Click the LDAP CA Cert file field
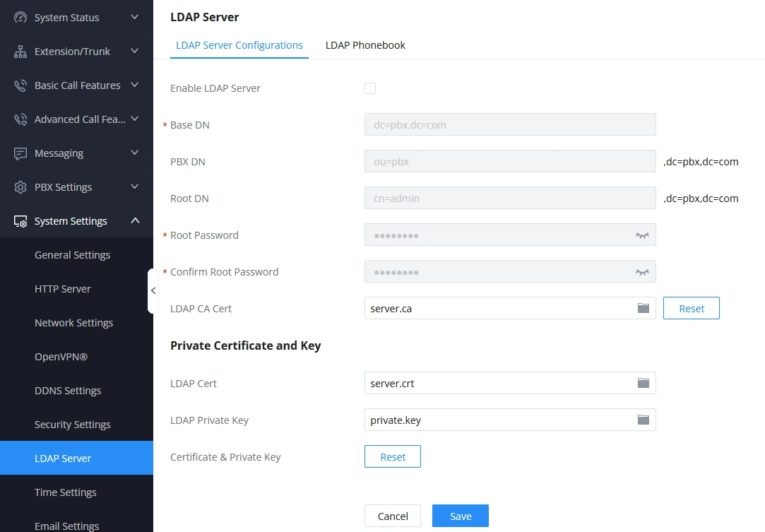Image resolution: width=765 pixels, height=532 pixels. (x=510, y=308)
